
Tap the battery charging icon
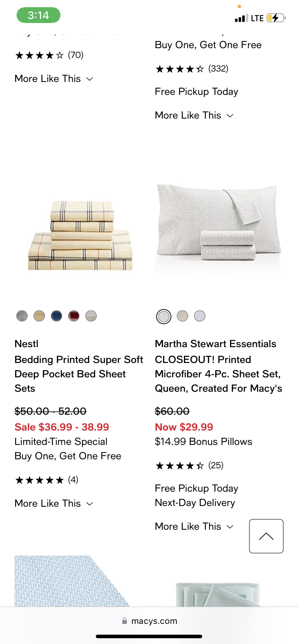point(275,18)
